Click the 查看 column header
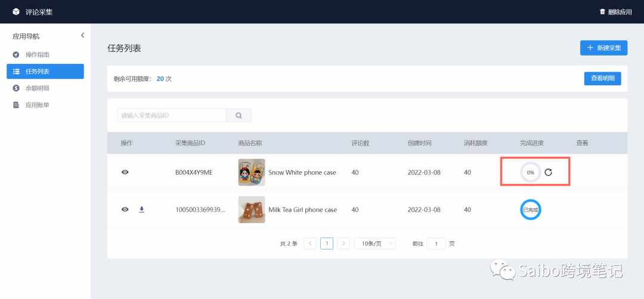 pyautogui.click(x=582, y=143)
